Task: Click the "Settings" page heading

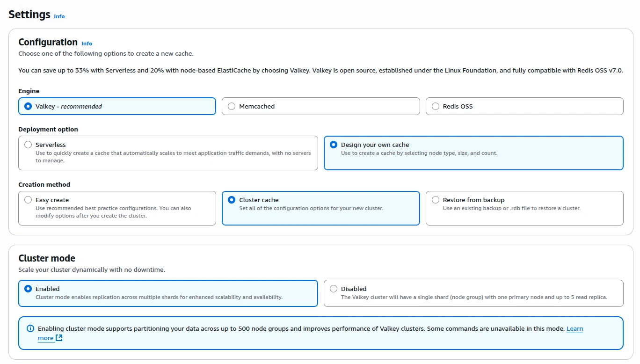Action: [x=29, y=15]
